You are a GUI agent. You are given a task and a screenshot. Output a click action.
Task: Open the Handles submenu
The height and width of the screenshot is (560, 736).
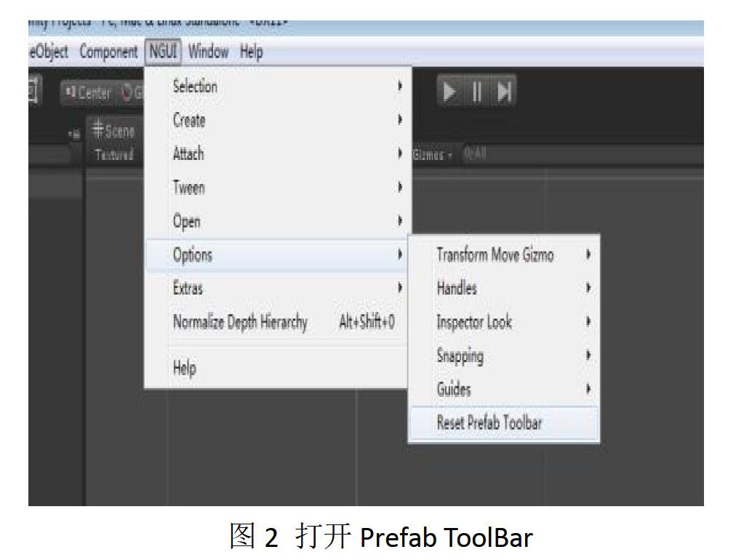pos(505,288)
